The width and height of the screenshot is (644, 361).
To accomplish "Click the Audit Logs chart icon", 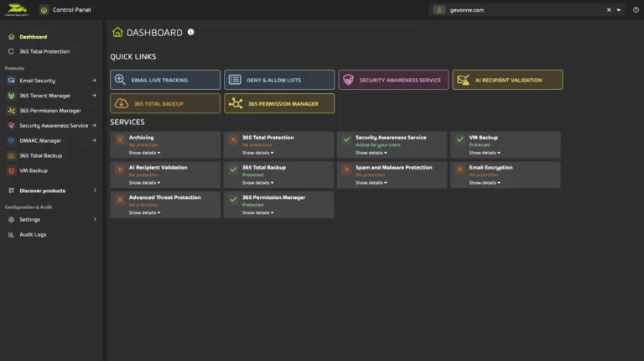I will (12, 234).
